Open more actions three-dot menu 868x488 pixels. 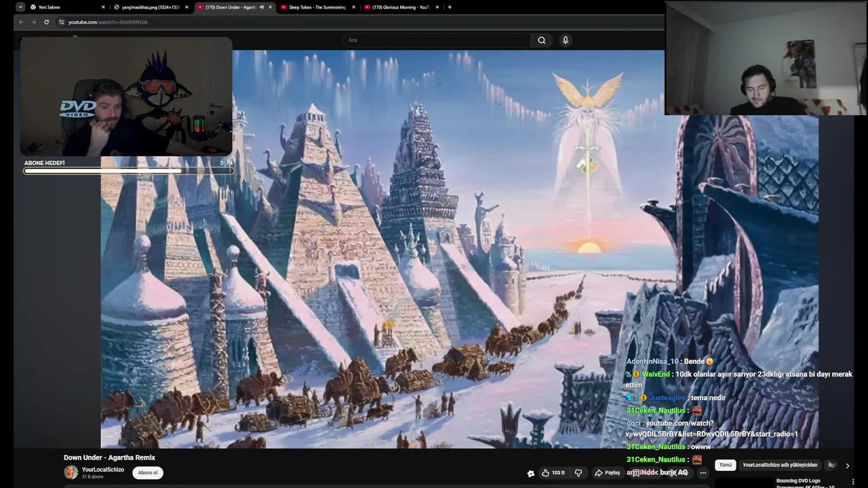(x=703, y=472)
